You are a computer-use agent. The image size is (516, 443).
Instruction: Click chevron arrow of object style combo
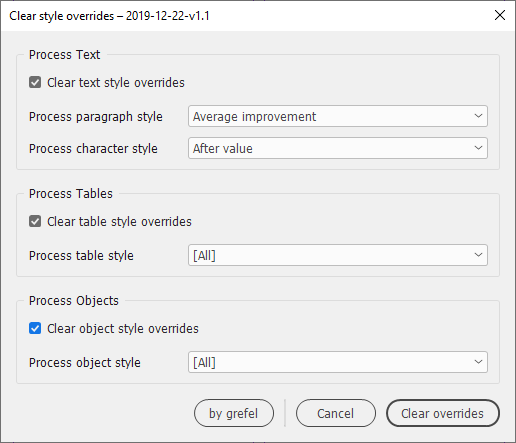point(478,362)
